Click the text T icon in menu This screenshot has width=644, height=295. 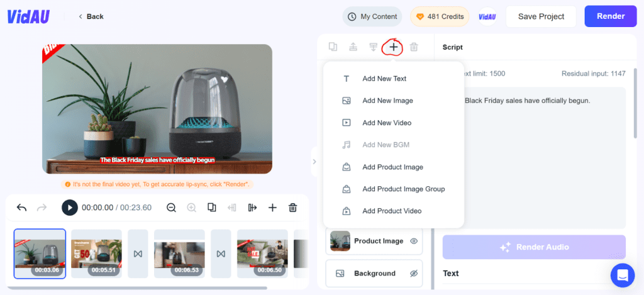click(x=347, y=79)
